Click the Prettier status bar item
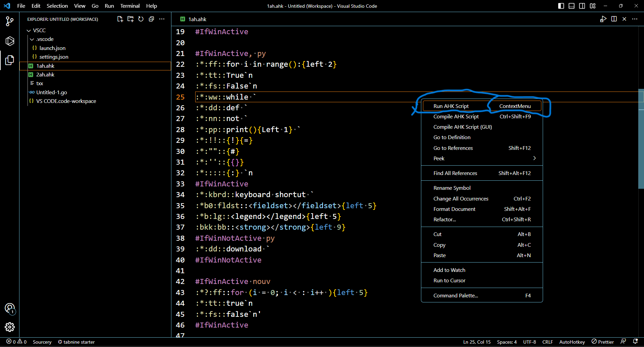This screenshot has width=644, height=347. click(602, 342)
